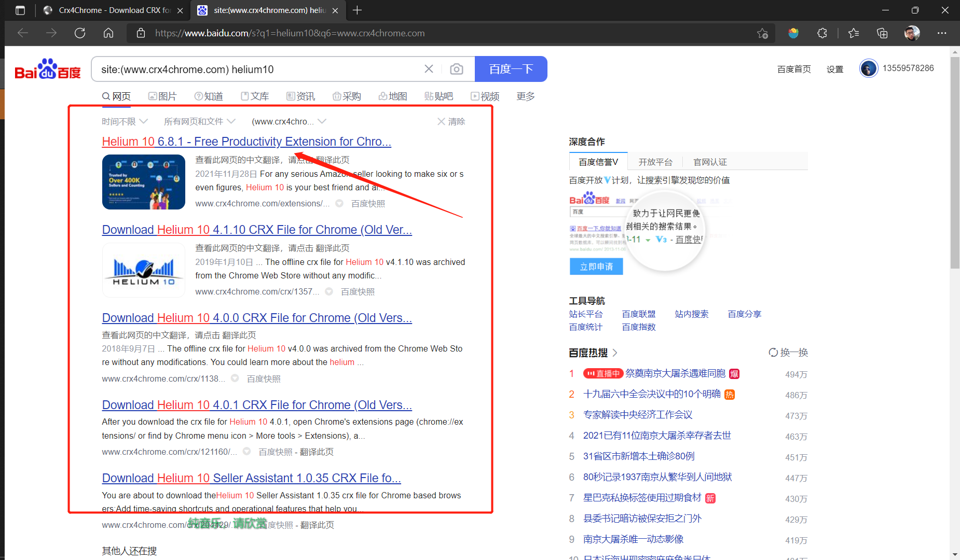
Task: Close the Crx4Chrome tab
Action: coord(180,10)
